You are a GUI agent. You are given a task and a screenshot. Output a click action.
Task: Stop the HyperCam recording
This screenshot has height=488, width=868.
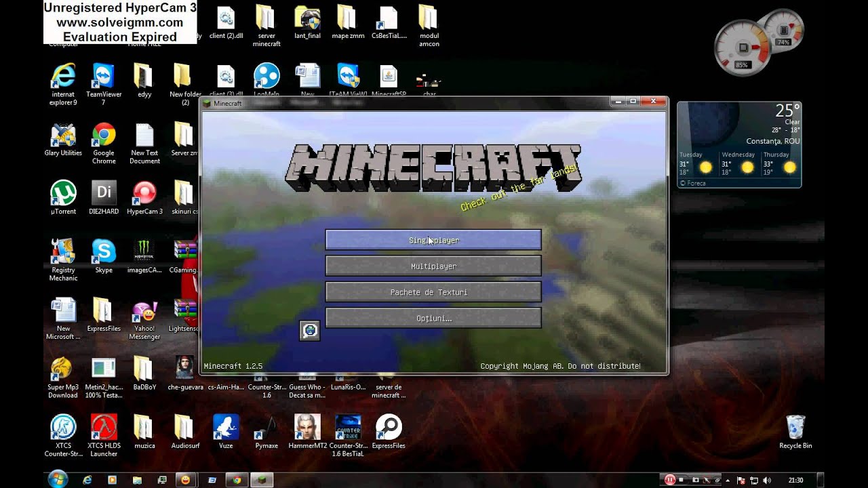click(681, 480)
